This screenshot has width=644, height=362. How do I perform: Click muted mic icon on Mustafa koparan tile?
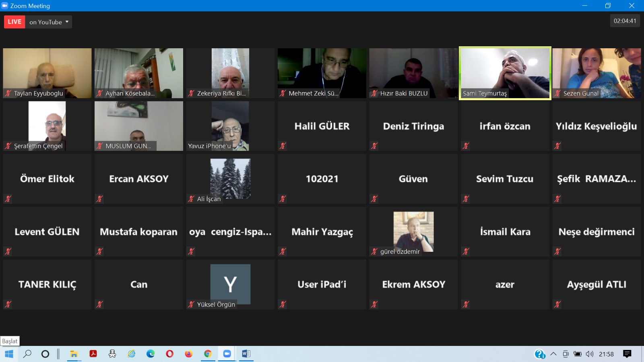click(100, 251)
